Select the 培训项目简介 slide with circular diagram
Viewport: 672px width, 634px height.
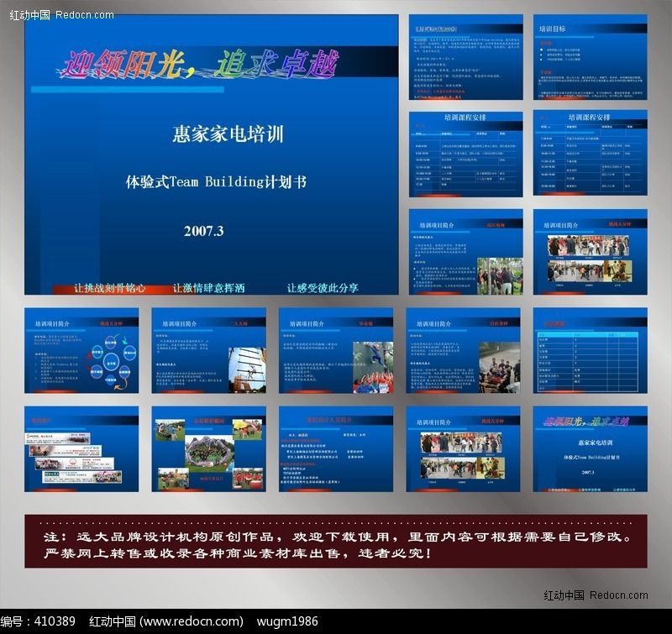coord(81,350)
